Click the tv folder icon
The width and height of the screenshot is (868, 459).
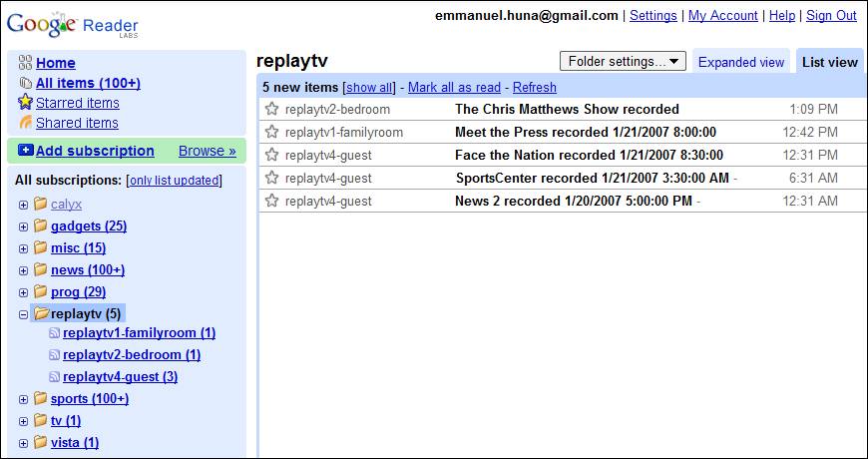(x=40, y=420)
